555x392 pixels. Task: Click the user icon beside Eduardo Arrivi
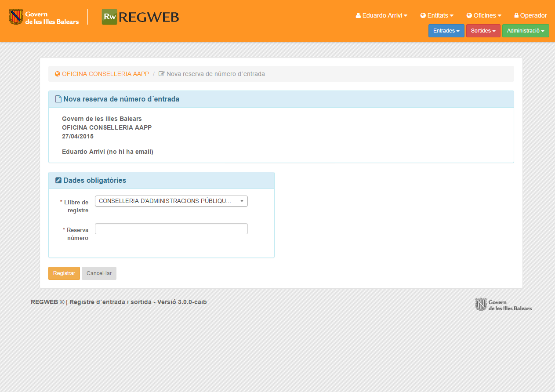click(358, 15)
